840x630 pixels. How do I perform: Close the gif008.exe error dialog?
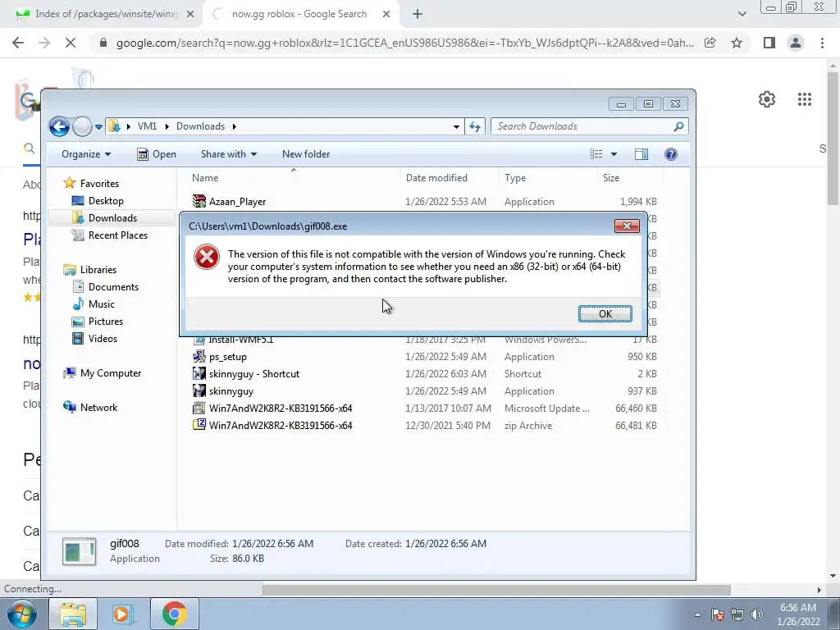point(627,226)
